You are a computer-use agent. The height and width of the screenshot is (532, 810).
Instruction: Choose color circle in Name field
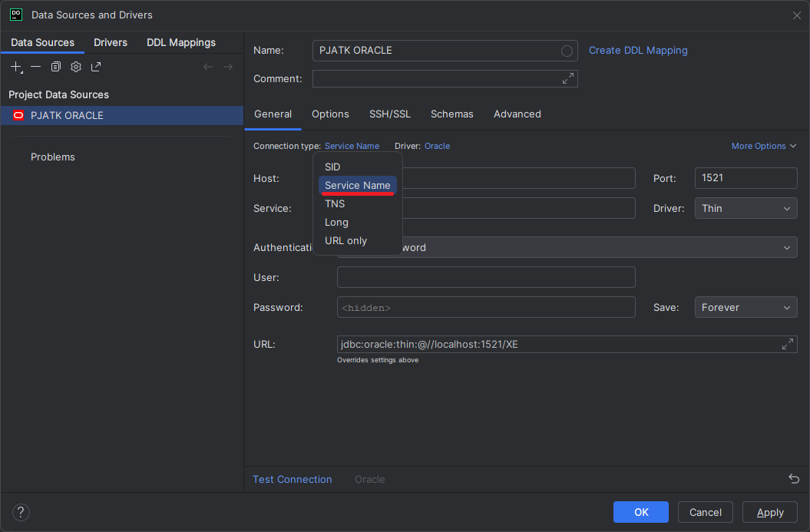click(x=567, y=51)
